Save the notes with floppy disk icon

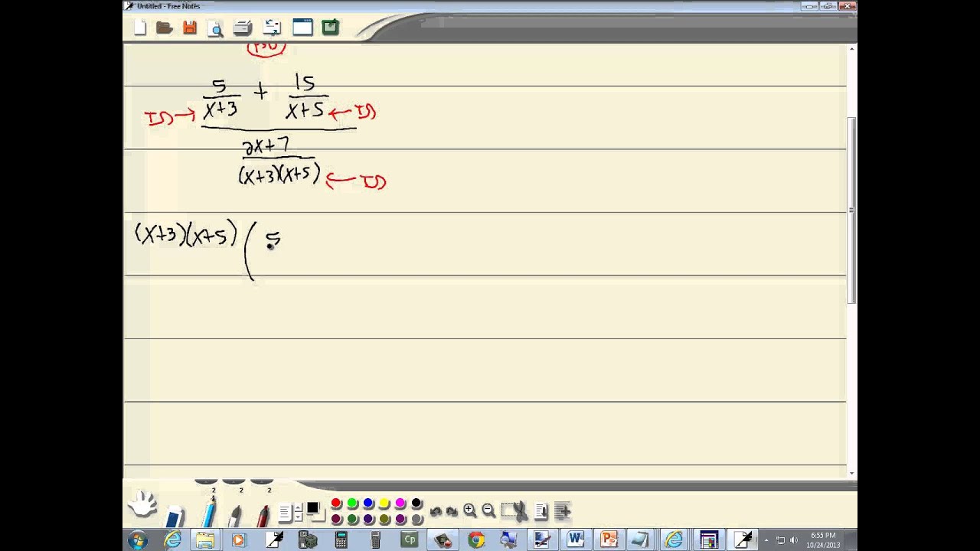190,28
